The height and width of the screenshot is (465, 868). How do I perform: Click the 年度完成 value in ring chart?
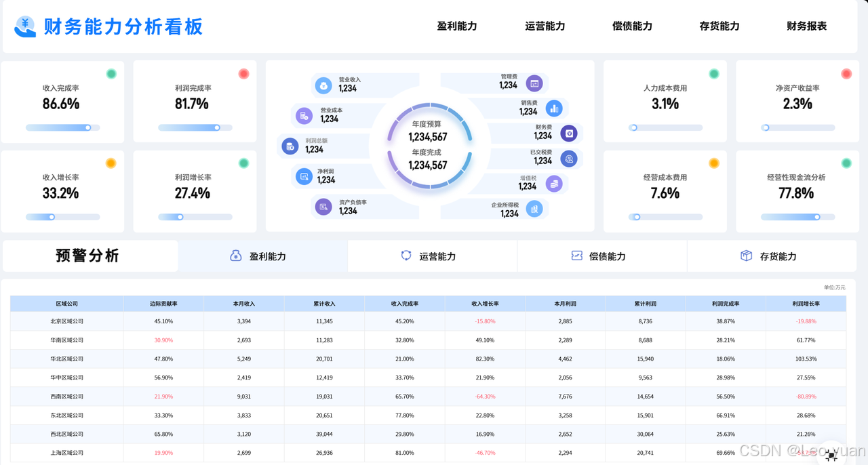428,165
